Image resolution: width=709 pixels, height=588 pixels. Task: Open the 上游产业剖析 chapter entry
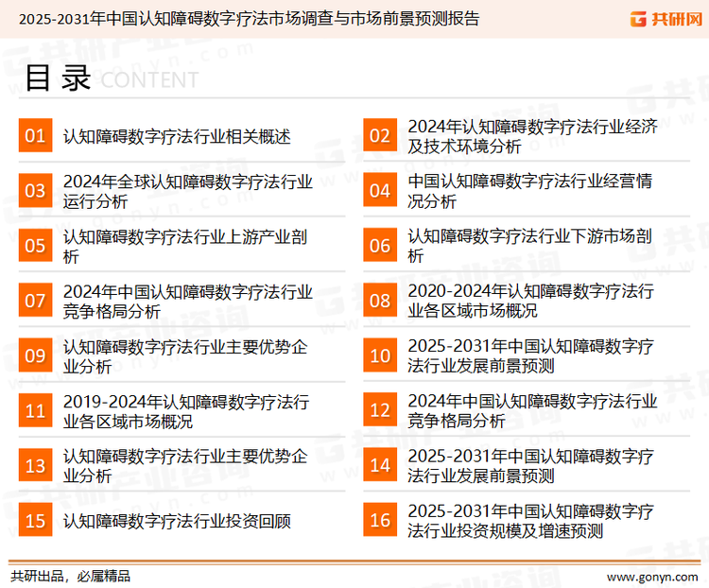184,246
